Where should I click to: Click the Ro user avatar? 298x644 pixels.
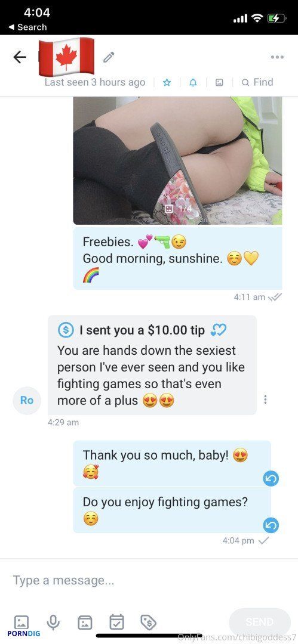click(27, 400)
